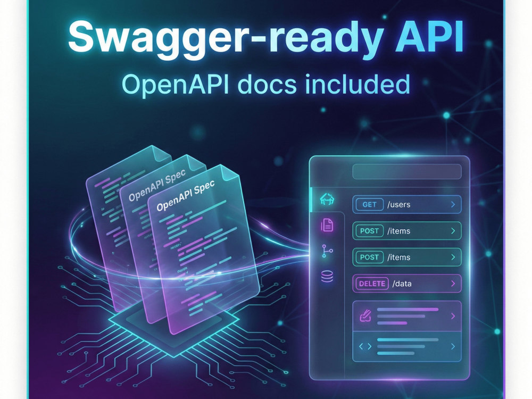
Task: Expand the second POST /items chevron
Action: pos(453,257)
